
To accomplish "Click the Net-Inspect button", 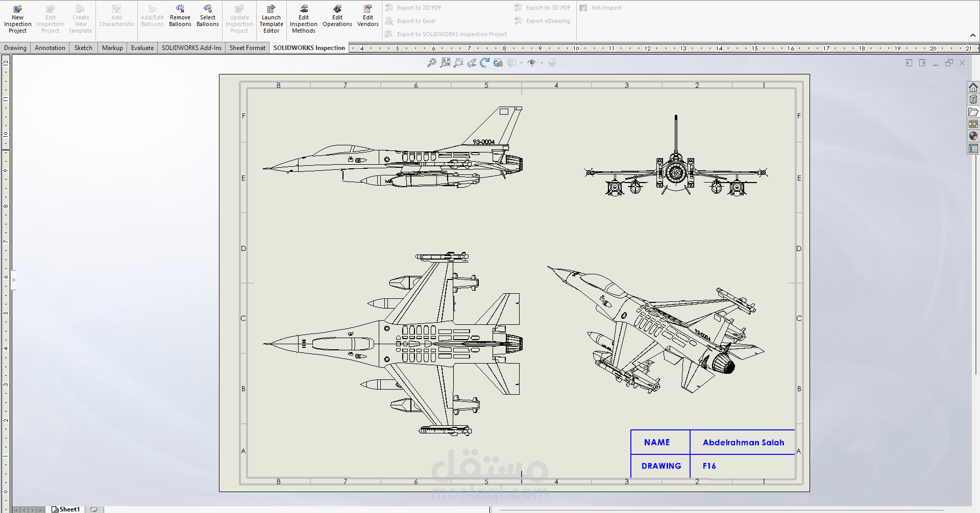I will pos(600,8).
